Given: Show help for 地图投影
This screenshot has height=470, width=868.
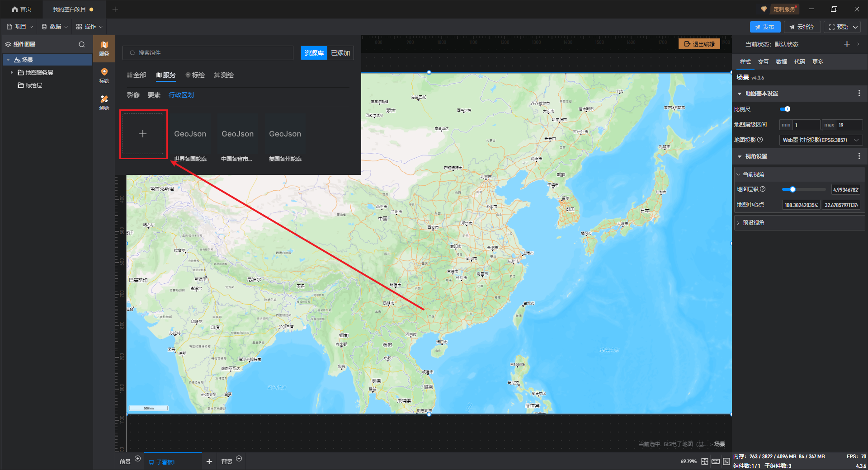Looking at the screenshot, I should click(x=760, y=140).
